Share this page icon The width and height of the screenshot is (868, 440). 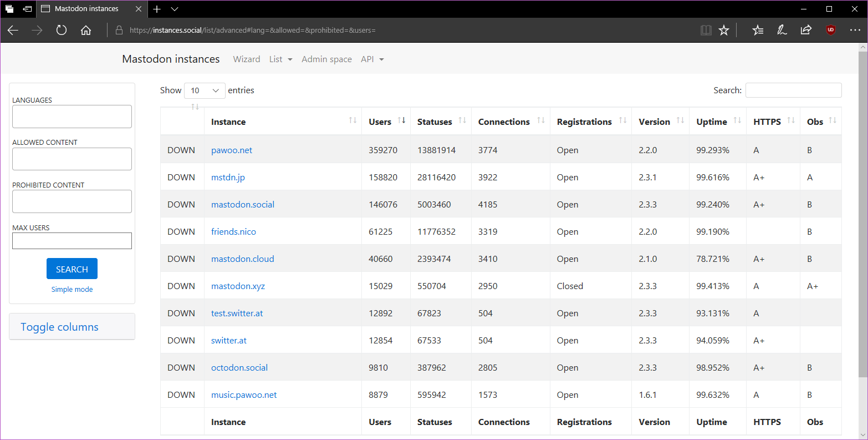click(806, 31)
